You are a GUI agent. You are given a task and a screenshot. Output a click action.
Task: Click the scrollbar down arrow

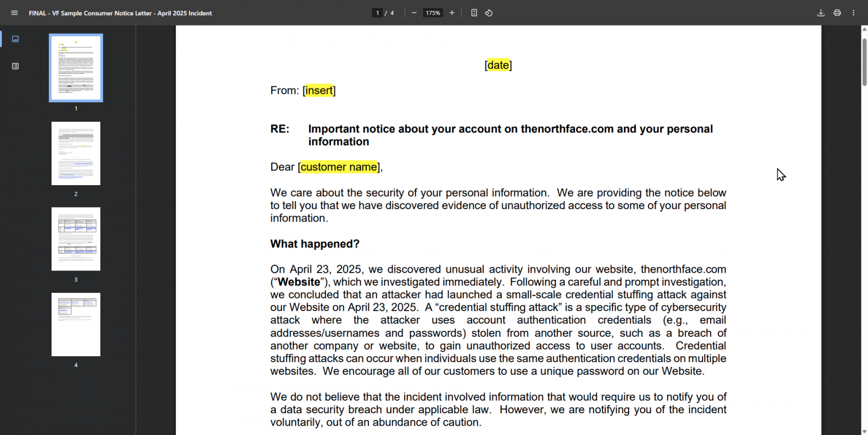864,431
